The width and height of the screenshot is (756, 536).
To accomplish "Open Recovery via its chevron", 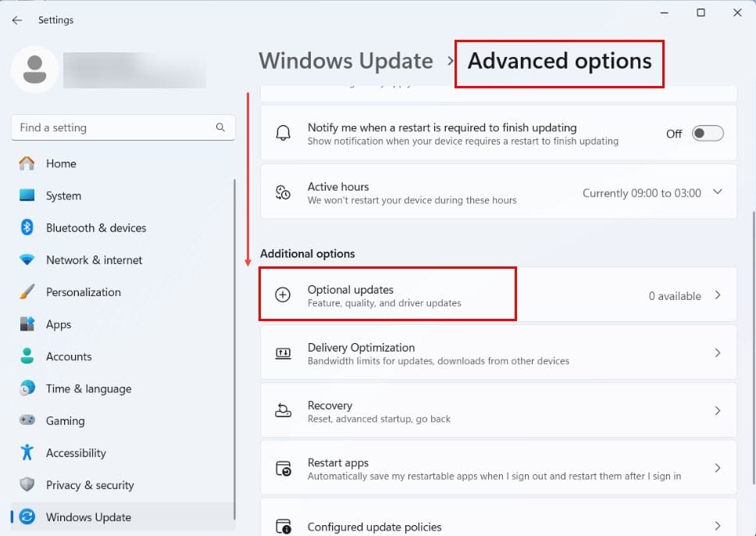I will pyautogui.click(x=718, y=410).
